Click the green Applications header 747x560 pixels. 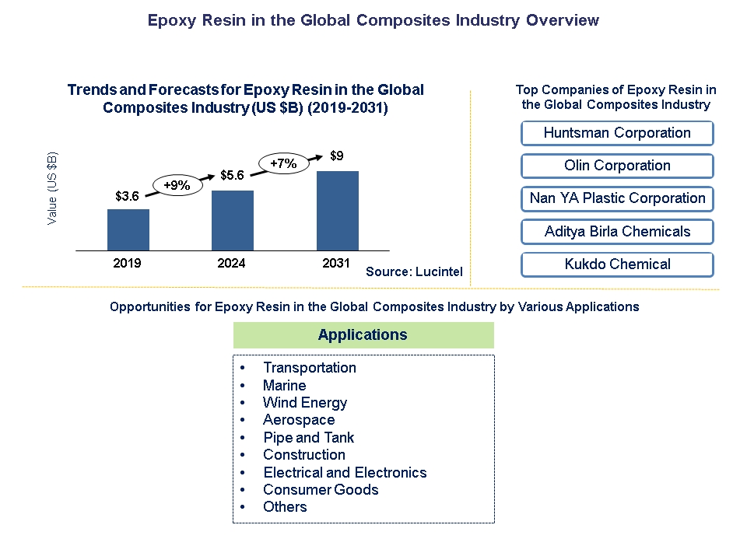tap(363, 334)
